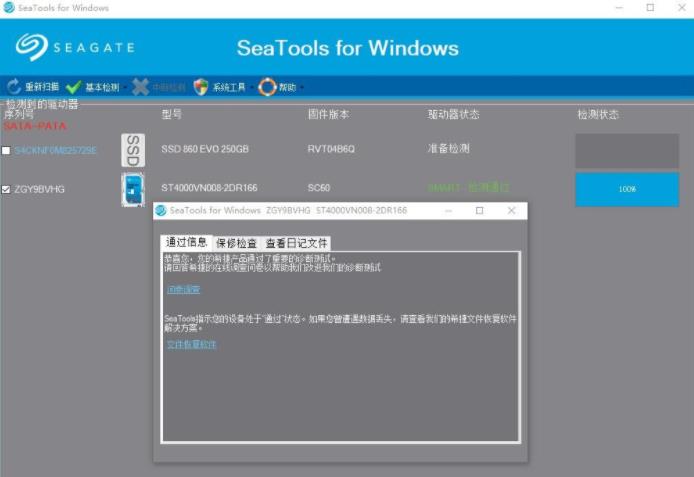This screenshot has width=694, height=477.
Task: Expand the help menu dropdown arrow
Action: (x=302, y=88)
